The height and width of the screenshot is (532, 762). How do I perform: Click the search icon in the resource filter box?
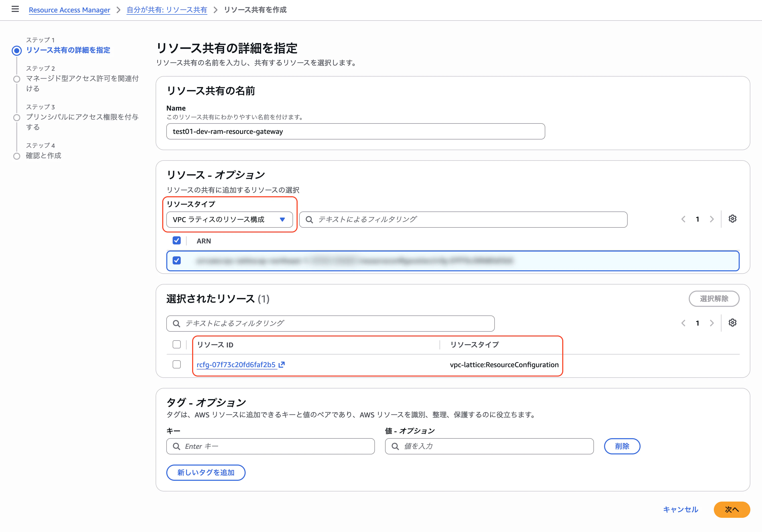[309, 220]
